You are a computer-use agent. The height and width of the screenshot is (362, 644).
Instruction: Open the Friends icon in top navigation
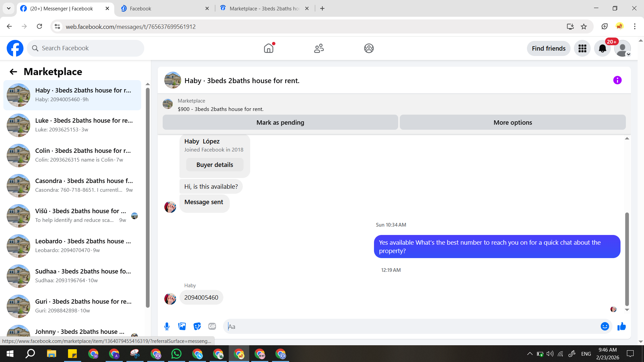[x=319, y=48]
